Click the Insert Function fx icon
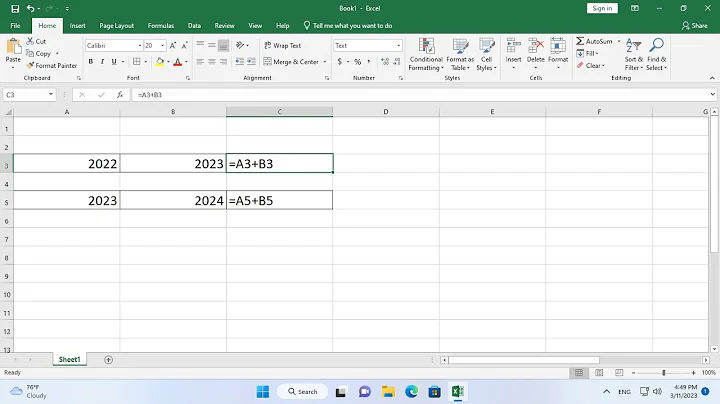The image size is (720, 404). [120, 95]
